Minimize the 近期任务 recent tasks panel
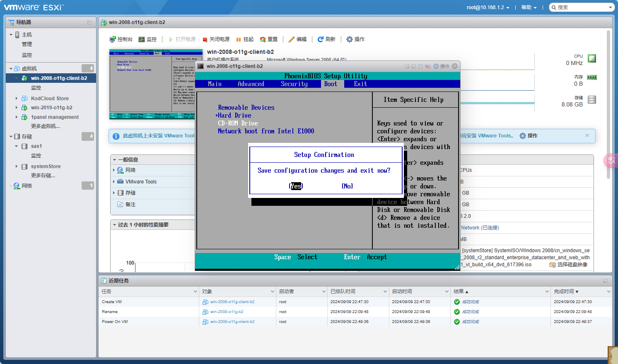Screen dimensions: 618x364 [606, 281]
